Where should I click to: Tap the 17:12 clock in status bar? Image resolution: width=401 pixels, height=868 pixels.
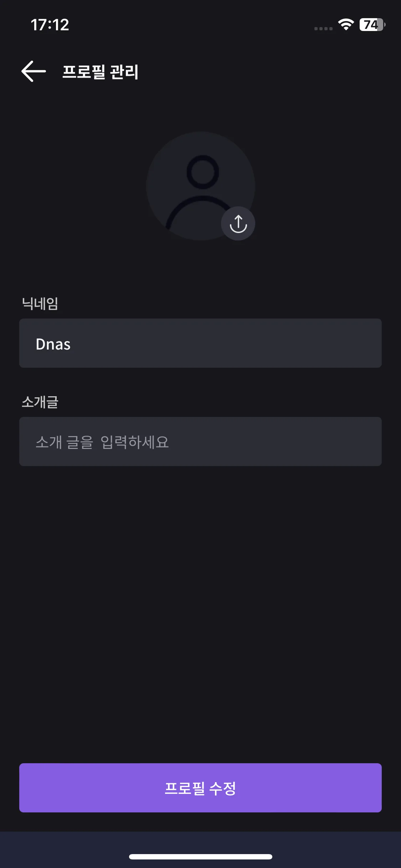pos(50,25)
